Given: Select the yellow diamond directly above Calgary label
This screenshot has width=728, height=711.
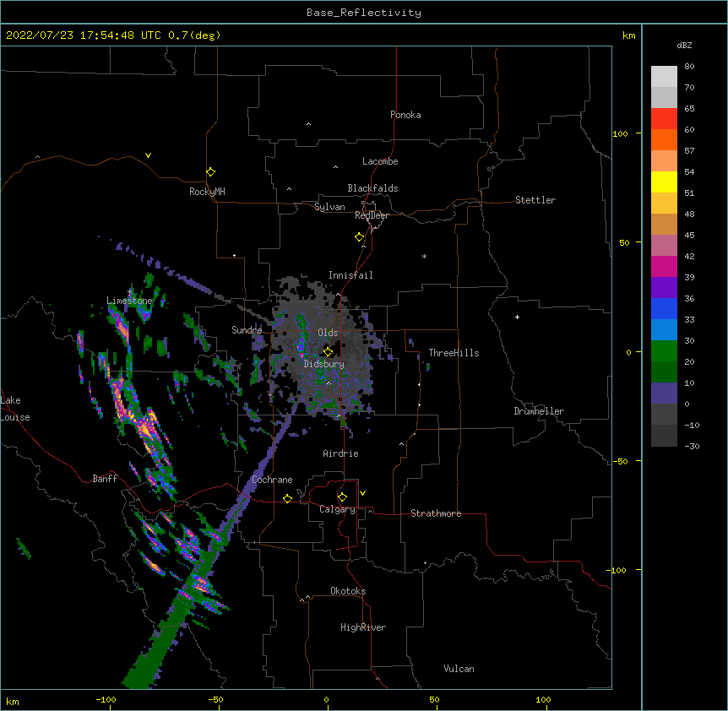Looking at the screenshot, I should click(342, 497).
